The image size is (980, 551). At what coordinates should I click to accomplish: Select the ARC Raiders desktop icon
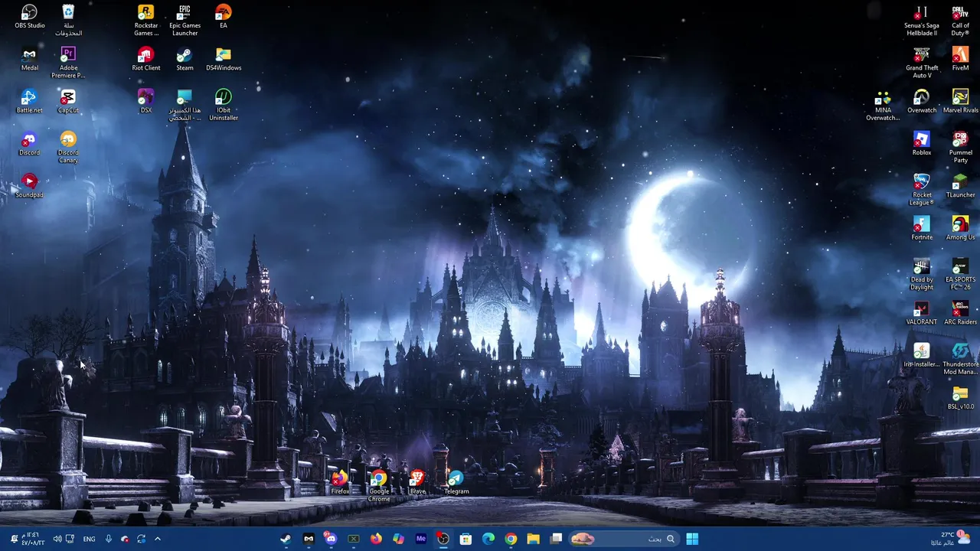coord(960,312)
